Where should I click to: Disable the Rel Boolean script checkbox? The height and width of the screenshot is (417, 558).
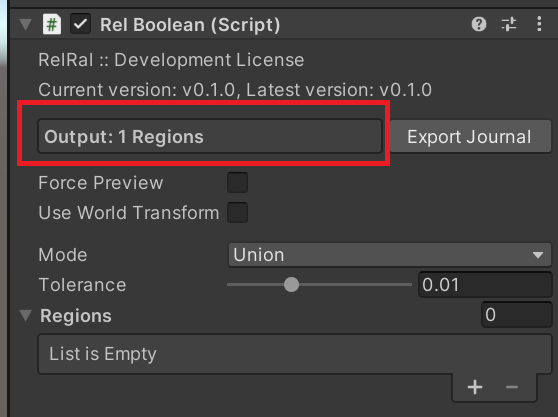pyautogui.click(x=80, y=24)
